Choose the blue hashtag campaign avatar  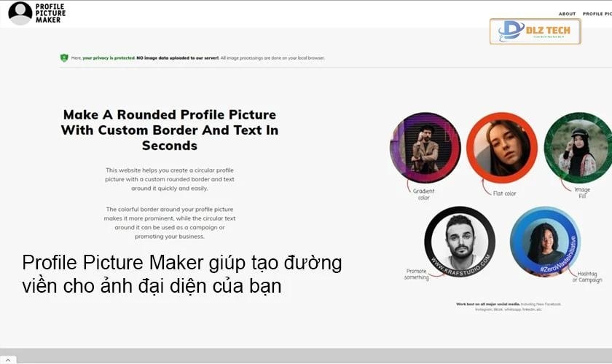coord(545,242)
